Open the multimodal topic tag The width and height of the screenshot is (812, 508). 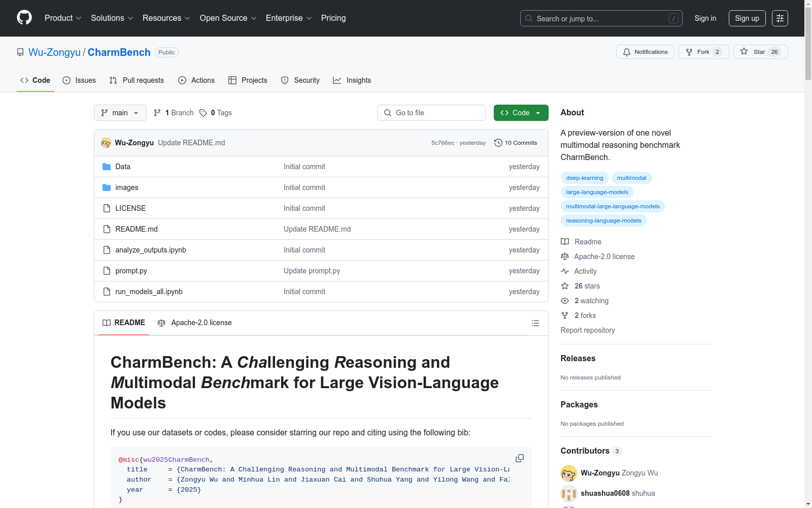point(631,178)
